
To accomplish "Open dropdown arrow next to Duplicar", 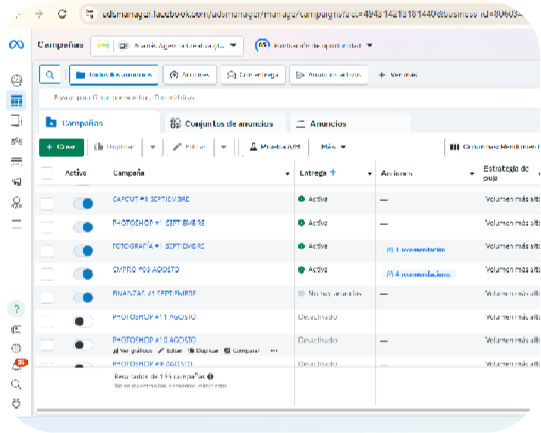I will [153, 147].
